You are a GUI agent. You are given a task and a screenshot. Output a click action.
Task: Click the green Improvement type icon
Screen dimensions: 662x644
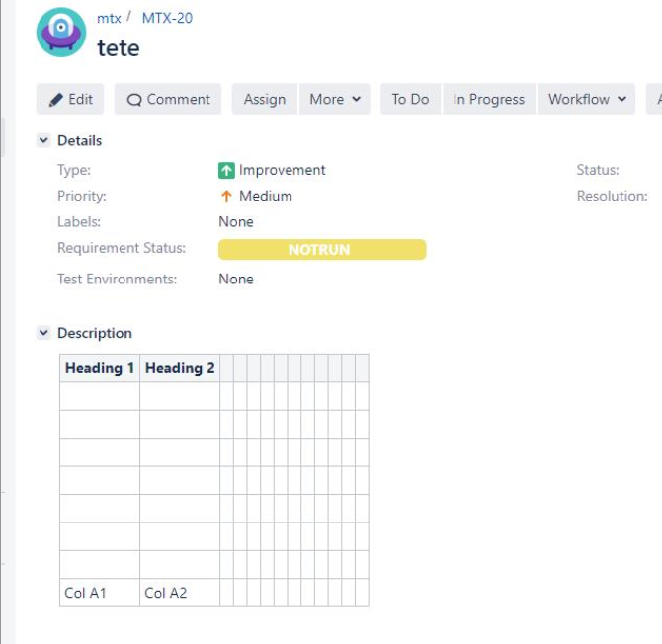227,170
